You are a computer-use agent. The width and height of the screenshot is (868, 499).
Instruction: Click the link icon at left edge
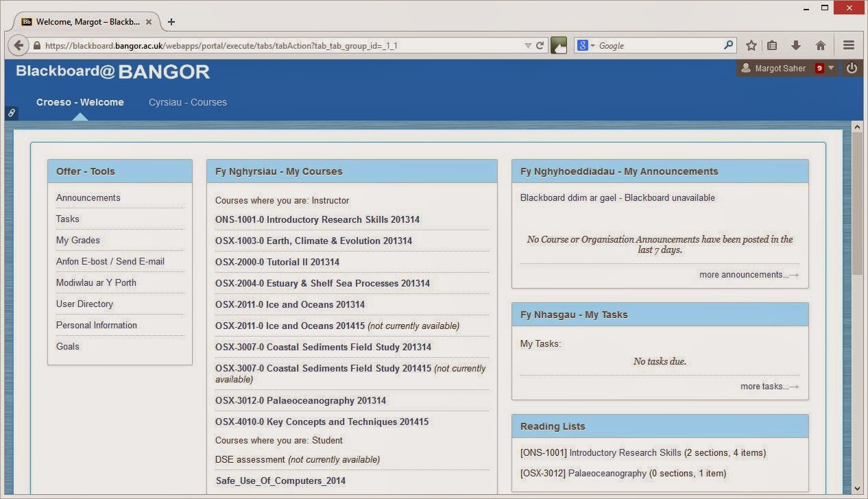coord(12,113)
